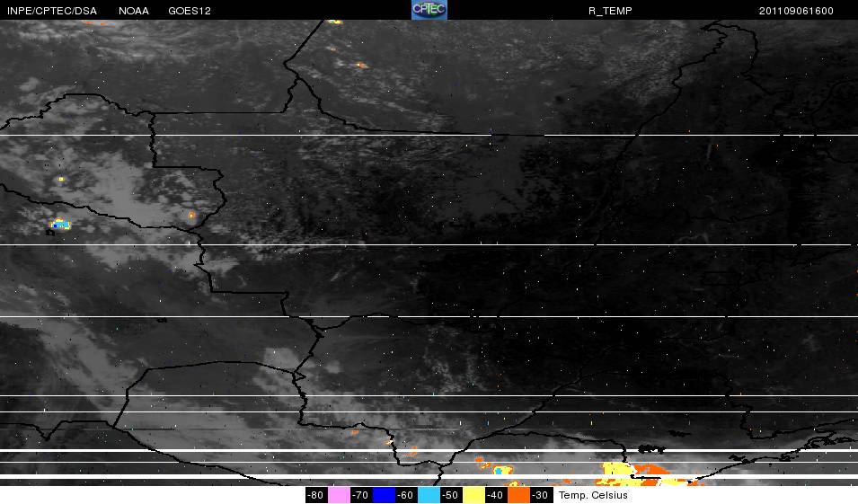Pick the dark blue legend swatch
Viewport: 858px width, 504px height.
[x=384, y=495]
